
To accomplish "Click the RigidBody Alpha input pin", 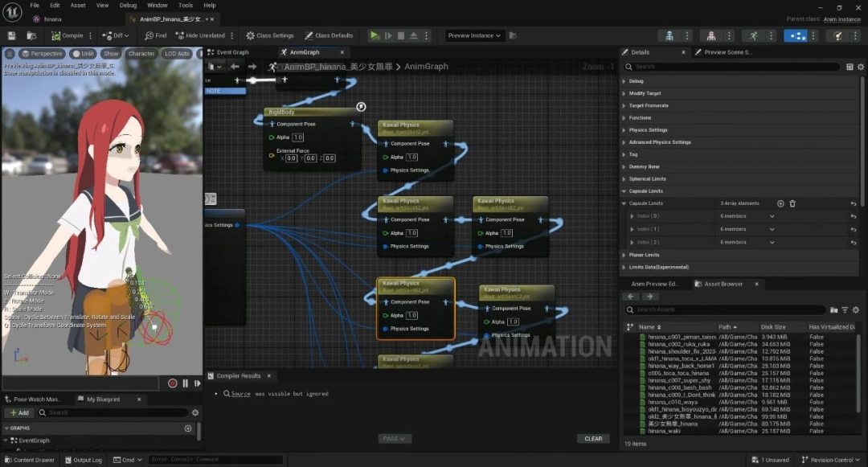I will (272, 137).
